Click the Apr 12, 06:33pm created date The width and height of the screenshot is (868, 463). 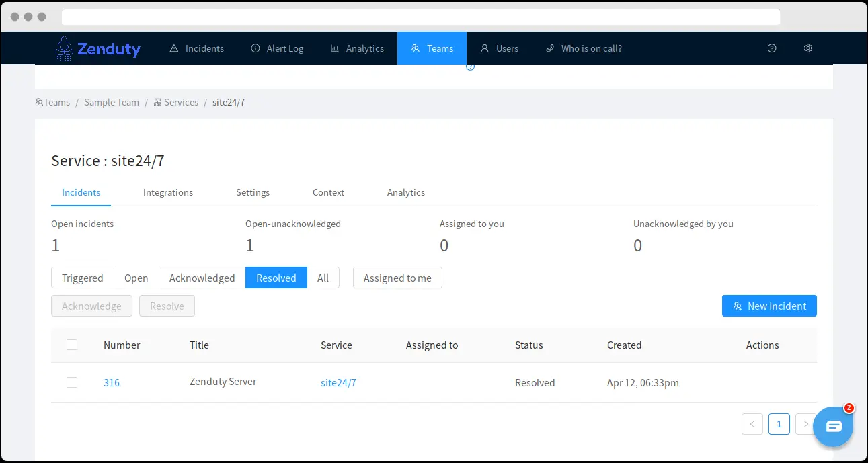pos(643,382)
